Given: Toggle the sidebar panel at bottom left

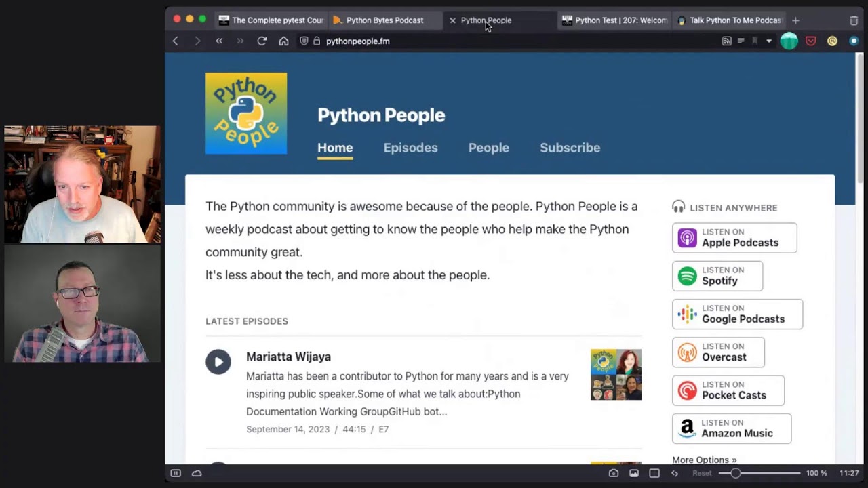Looking at the screenshot, I should click(x=176, y=473).
